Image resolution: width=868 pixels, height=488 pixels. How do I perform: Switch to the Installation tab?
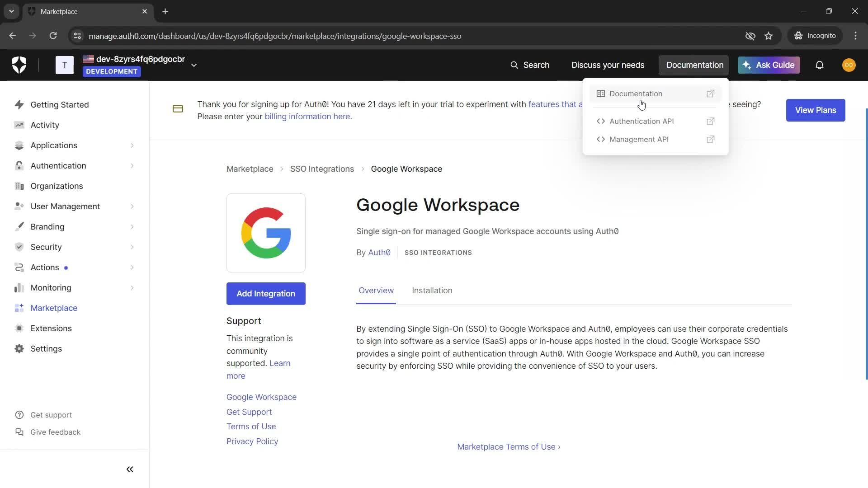coord(432,291)
